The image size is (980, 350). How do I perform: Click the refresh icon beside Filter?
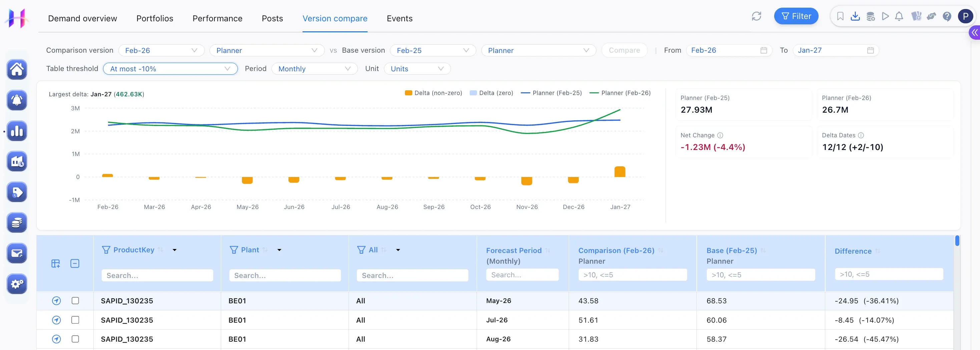coord(756,16)
